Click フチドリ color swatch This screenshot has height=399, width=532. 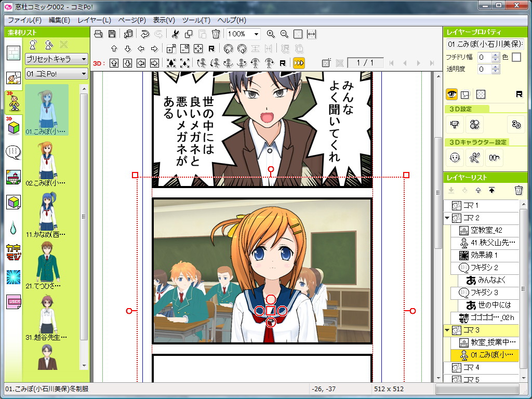(x=516, y=57)
